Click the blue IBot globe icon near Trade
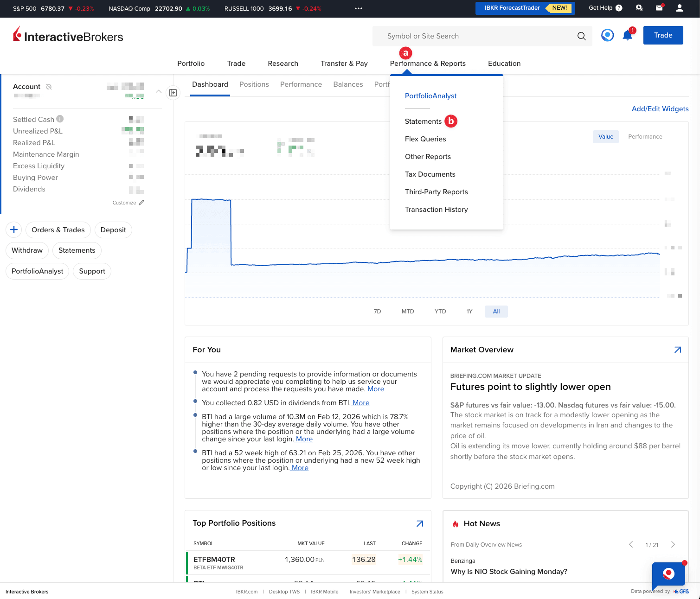The height and width of the screenshot is (599, 700). [x=607, y=35]
